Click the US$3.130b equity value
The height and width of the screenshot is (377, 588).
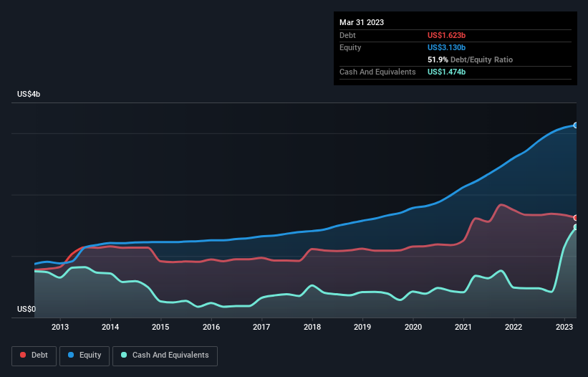(x=446, y=47)
